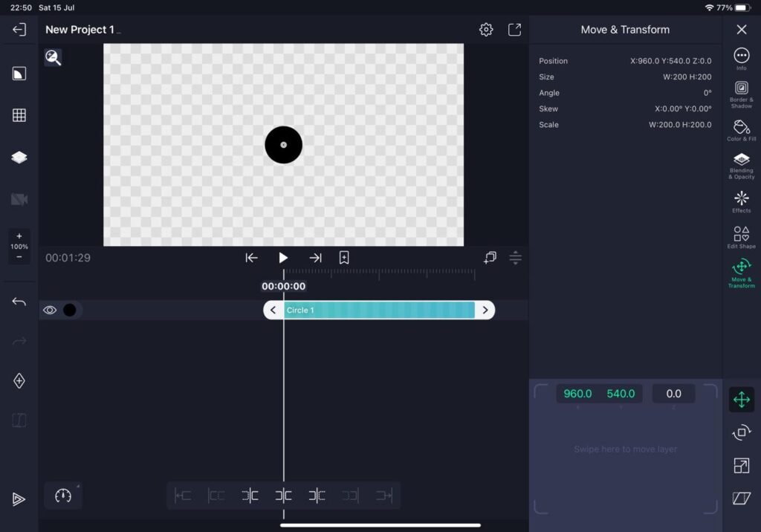
Task: Edit the Y position value 540.0
Action: tap(621, 394)
